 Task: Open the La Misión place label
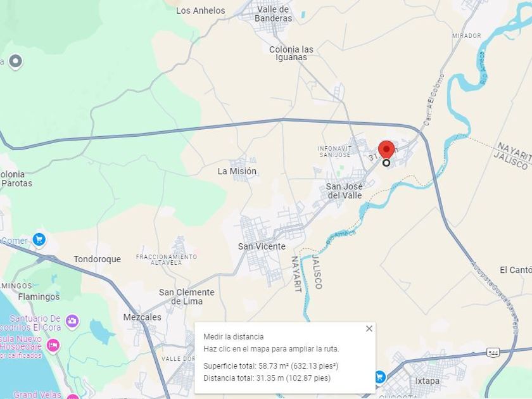click(x=237, y=171)
